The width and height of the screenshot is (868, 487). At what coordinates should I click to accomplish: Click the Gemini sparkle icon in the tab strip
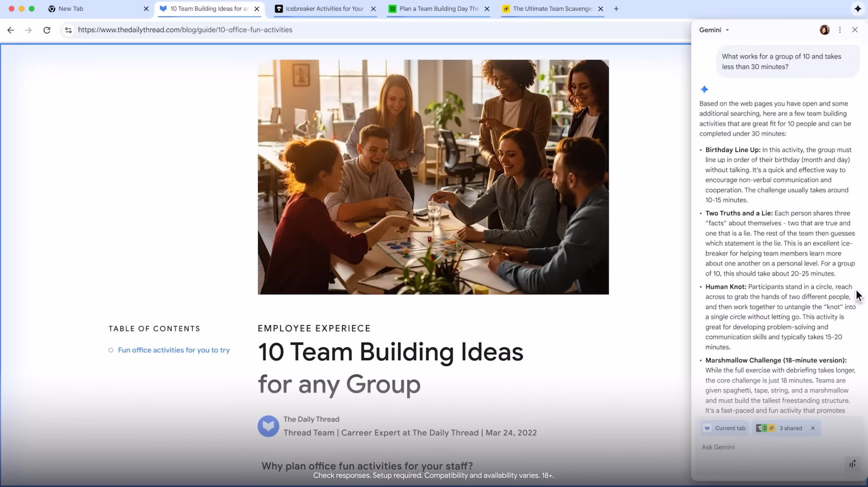pyautogui.click(x=858, y=9)
